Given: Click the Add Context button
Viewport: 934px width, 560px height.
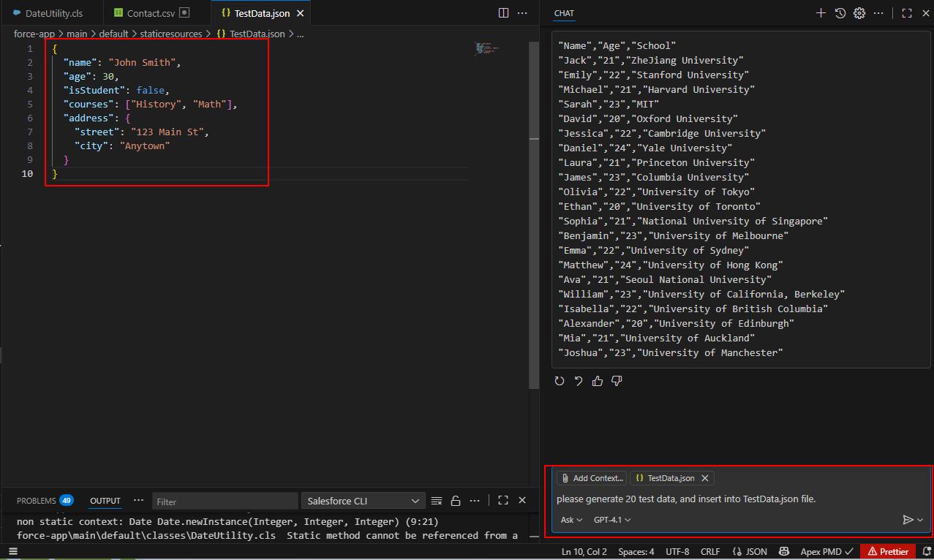Looking at the screenshot, I should coord(592,478).
